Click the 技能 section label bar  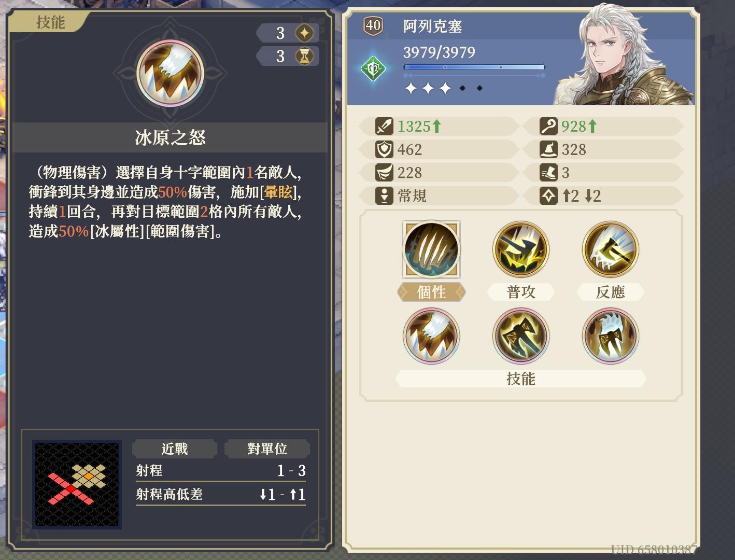pos(520,379)
